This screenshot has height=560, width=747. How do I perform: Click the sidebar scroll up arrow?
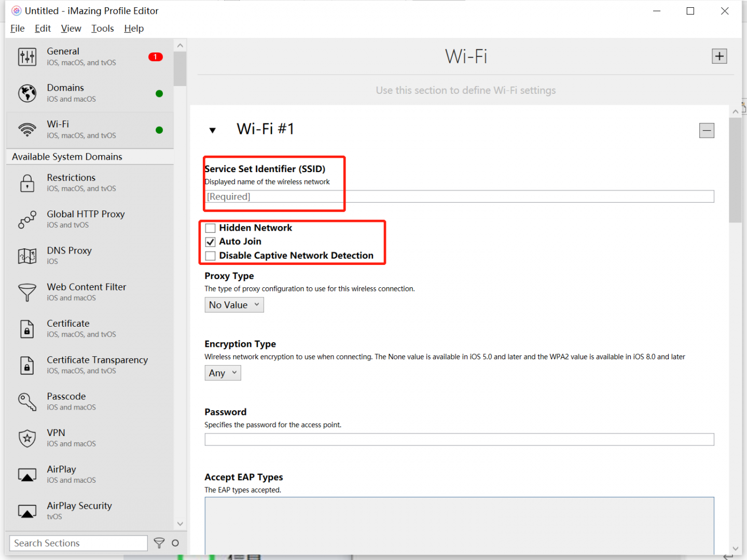pos(180,46)
